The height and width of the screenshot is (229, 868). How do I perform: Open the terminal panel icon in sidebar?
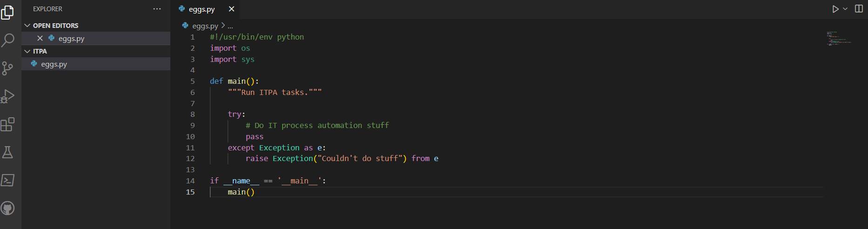pos(7,180)
